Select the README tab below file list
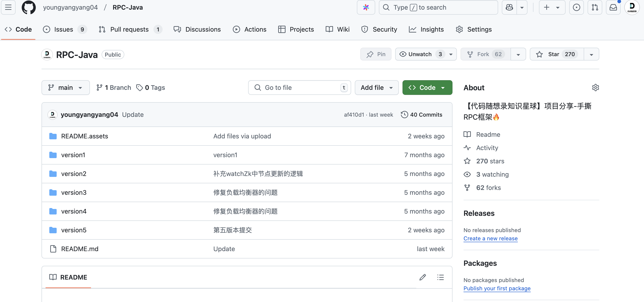 [x=68, y=277]
